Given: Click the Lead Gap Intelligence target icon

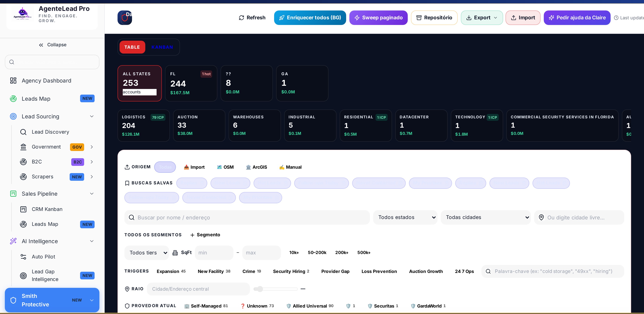Looking at the screenshot, I should coord(23,276).
